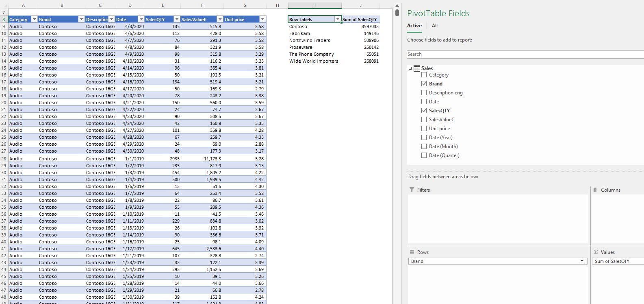Select column I header

click(315, 5)
